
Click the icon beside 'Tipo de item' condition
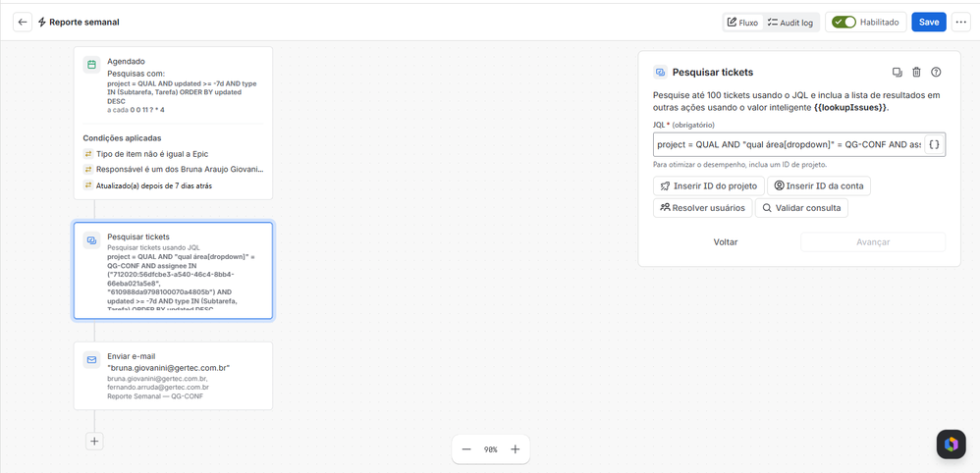pyautogui.click(x=87, y=154)
